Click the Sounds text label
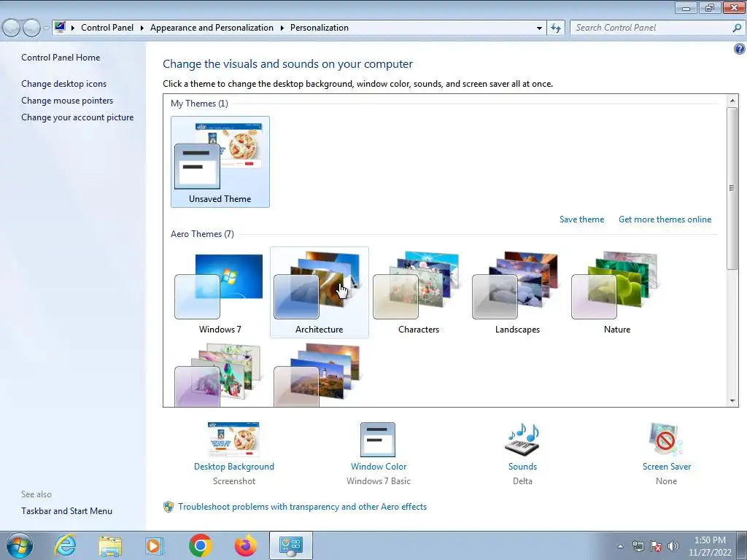747x560 pixels. click(522, 467)
